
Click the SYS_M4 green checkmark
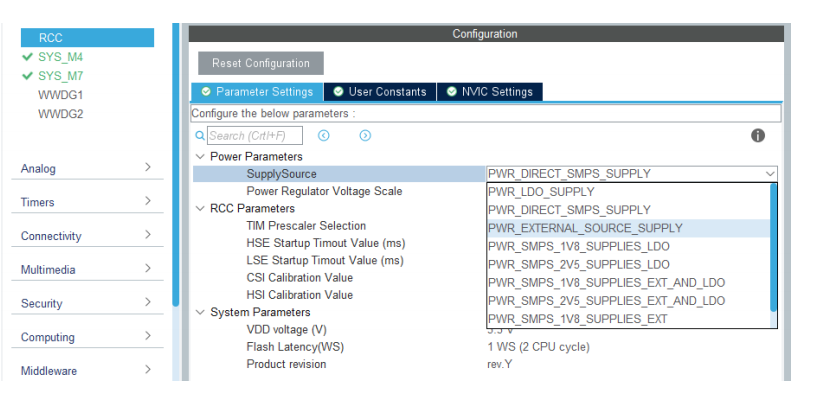pyautogui.click(x=28, y=57)
